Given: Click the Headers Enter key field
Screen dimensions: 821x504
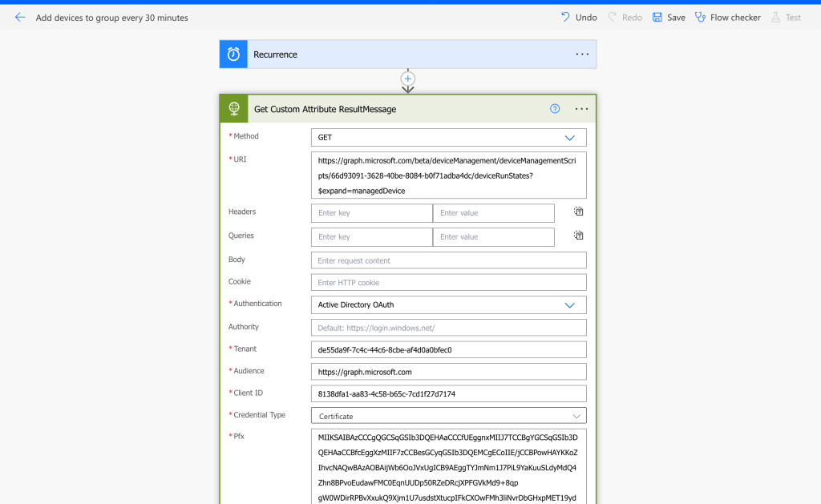Looking at the screenshot, I should (x=371, y=213).
